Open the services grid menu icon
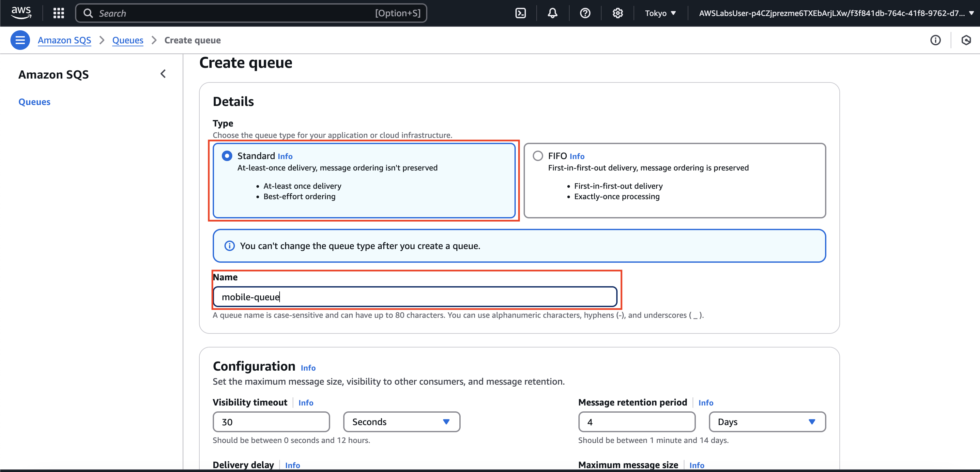The image size is (980, 472). pyautogui.click(x=59, y=13)
